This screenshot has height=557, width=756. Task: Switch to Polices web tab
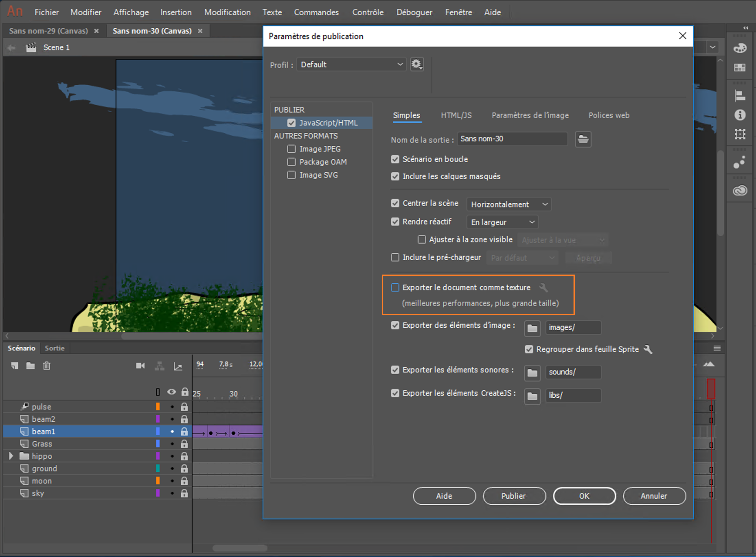tap(609, 115)
